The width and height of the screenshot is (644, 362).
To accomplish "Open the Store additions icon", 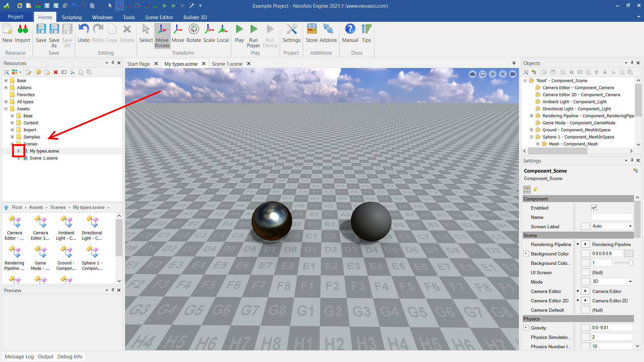I will (x=312, y=33).
